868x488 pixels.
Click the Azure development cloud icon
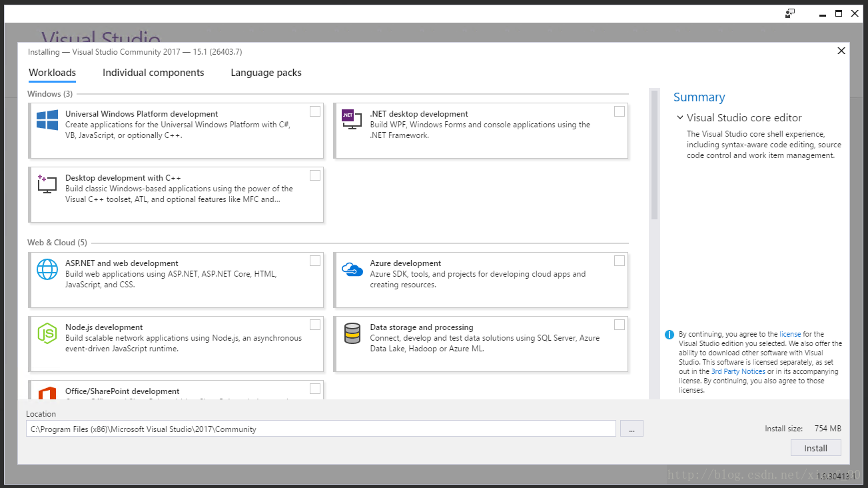(351, 269)
